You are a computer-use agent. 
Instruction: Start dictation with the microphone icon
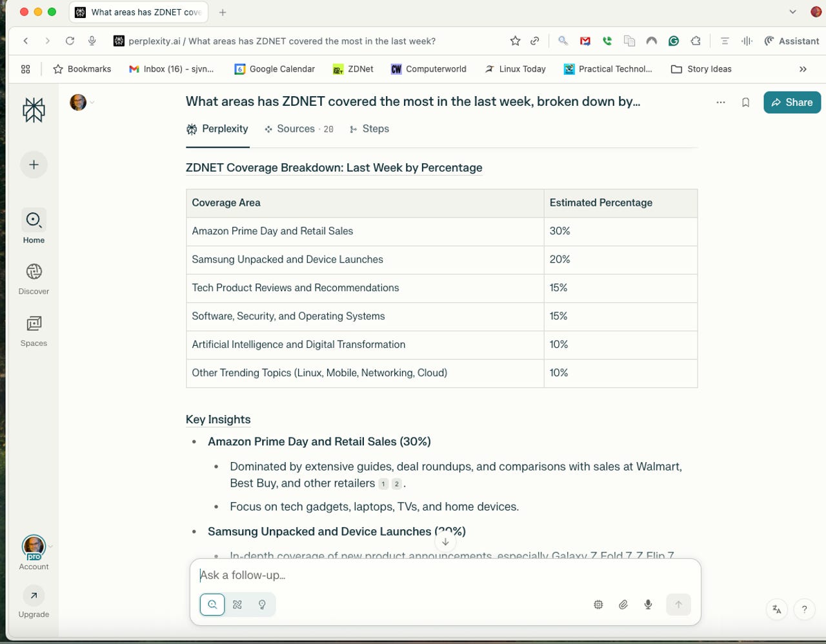(x=649, y=605)
